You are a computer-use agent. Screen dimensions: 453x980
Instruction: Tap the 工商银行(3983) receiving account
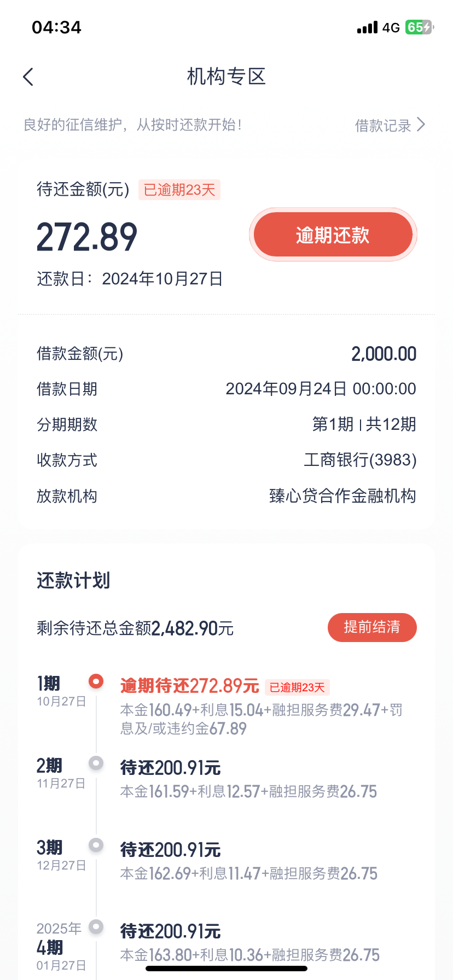(360, 460)
